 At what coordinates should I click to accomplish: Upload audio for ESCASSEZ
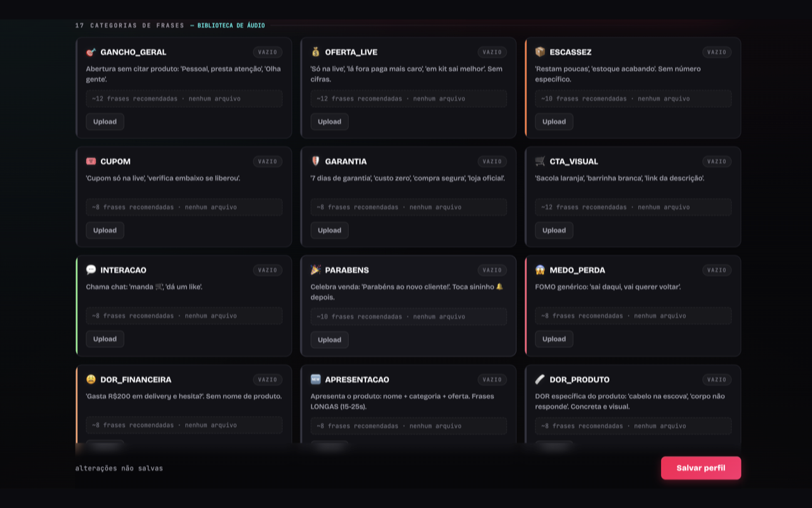point(554,121)
